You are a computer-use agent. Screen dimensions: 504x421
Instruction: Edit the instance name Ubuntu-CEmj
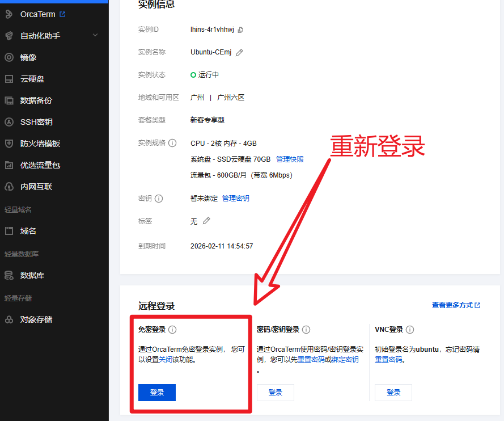pyautogui.click(x=239, y=52)
